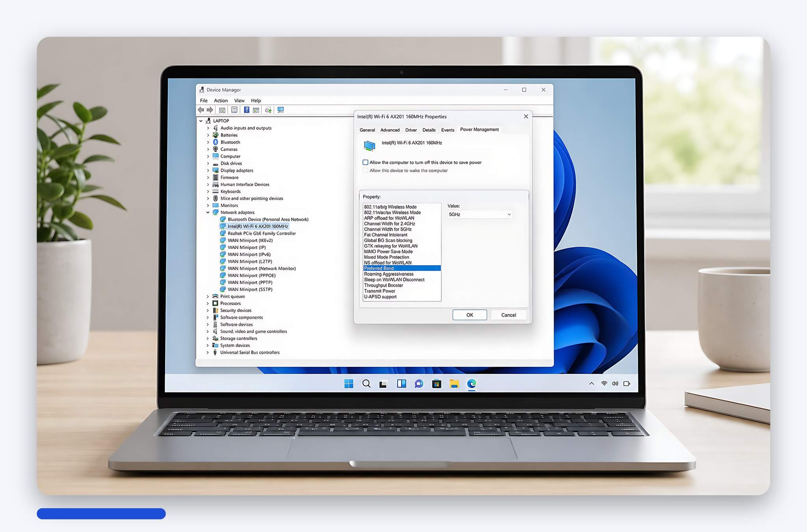Click the OK button
The width and height of the screenshot is (807, 532).
470,315
